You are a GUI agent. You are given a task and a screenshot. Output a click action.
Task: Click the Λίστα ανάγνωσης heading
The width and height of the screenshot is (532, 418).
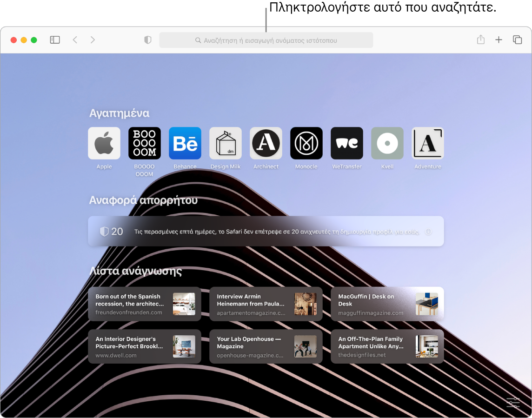coord(135,271)
